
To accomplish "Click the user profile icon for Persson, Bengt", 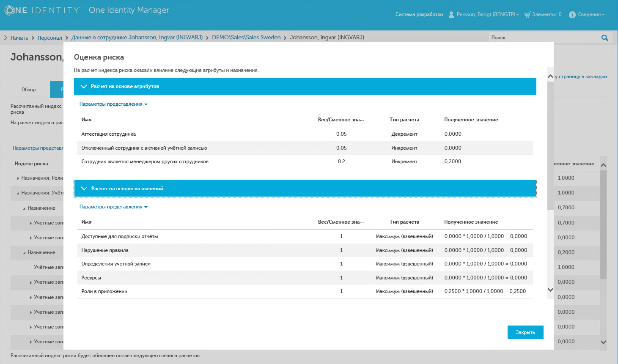I will point(451,15).
